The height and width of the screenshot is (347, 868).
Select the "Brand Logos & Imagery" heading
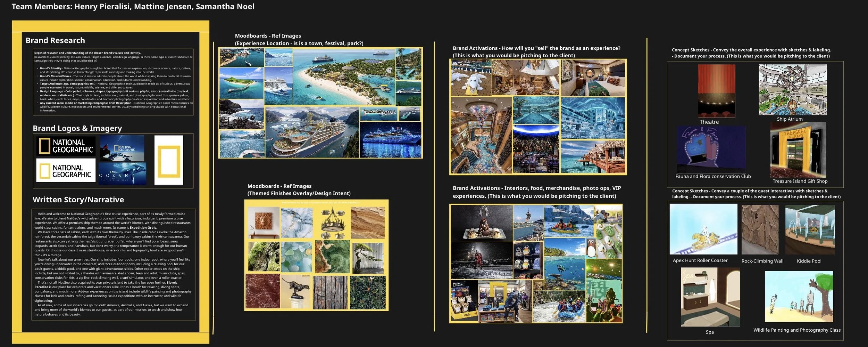click(x=77, y=128)
